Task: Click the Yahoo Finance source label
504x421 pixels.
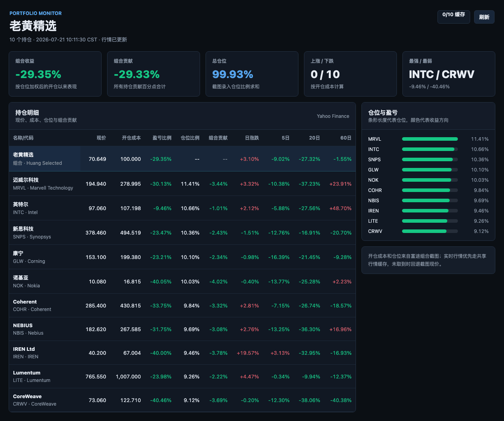Action: point(333,116)
